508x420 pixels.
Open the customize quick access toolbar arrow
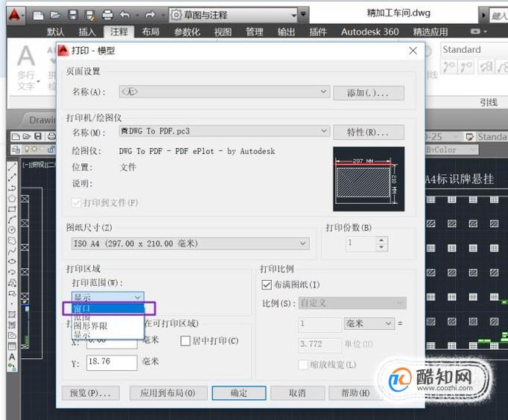tap(303, 14)
